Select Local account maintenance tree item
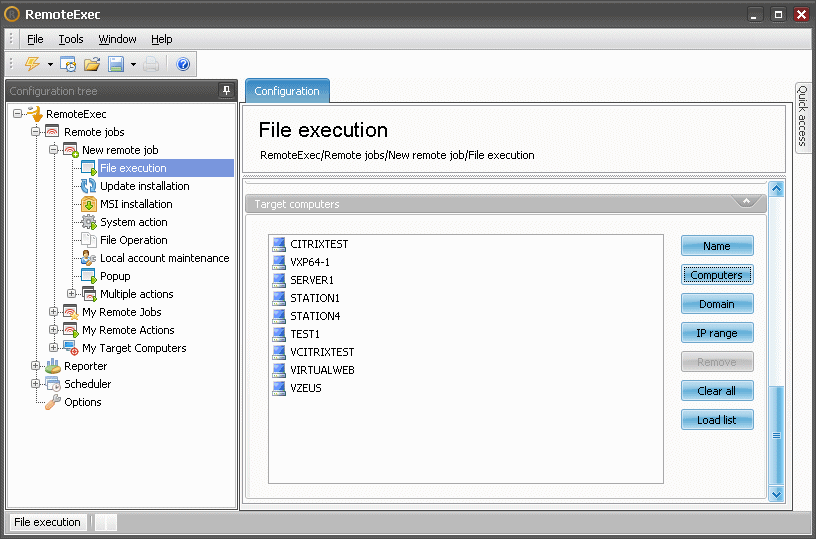Image resolution: width=816 pixels, height=539 pixels. (x=164, y=258)
